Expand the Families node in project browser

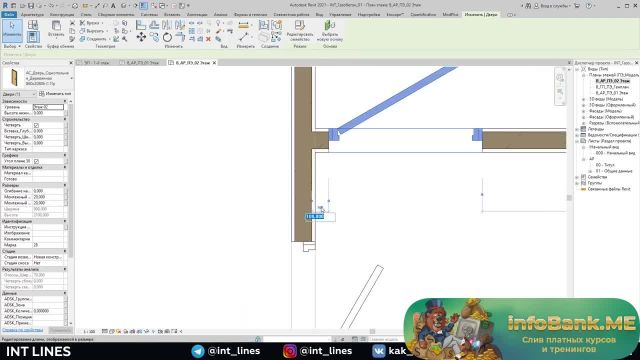[x=577, y=177]
